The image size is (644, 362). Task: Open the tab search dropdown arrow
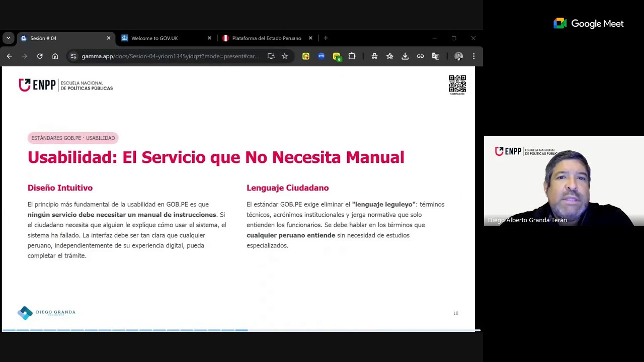click(x=8, y=38)
